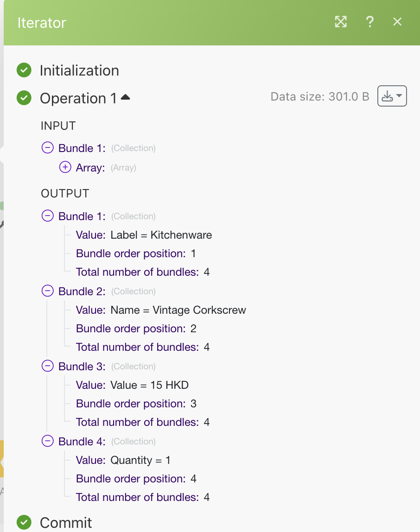Collapse OUTPUT Bundle 1 minus icon

click(47, 216)
